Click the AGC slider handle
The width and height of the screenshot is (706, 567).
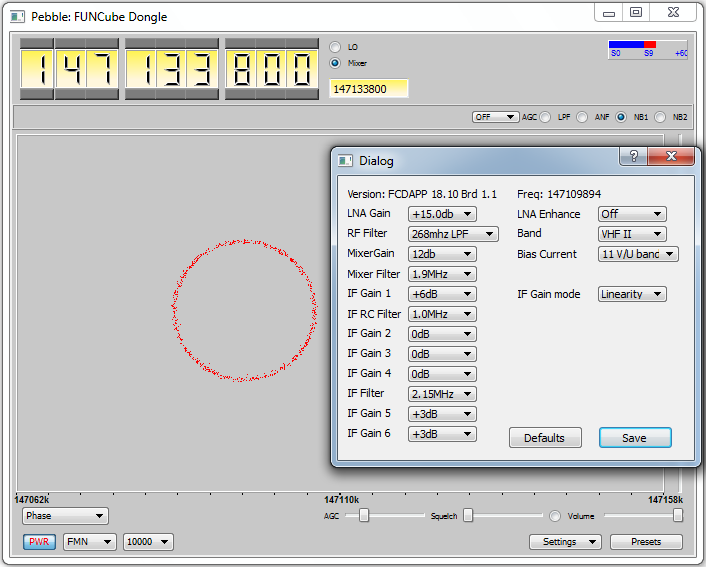point(364,515)
